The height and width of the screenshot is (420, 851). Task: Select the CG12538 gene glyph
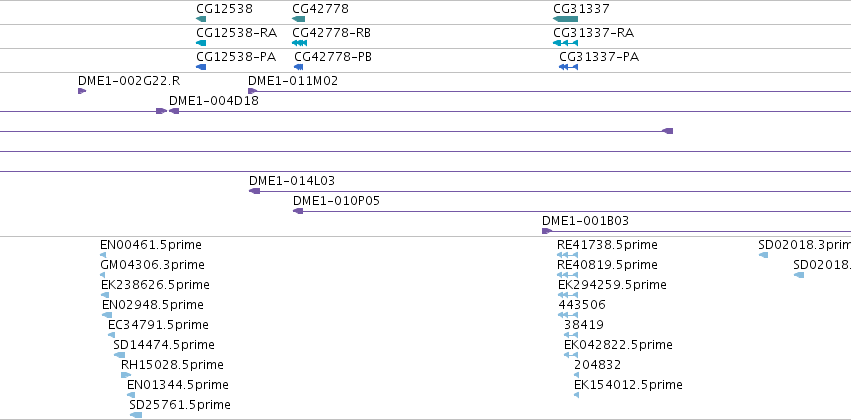click(201, 19)
